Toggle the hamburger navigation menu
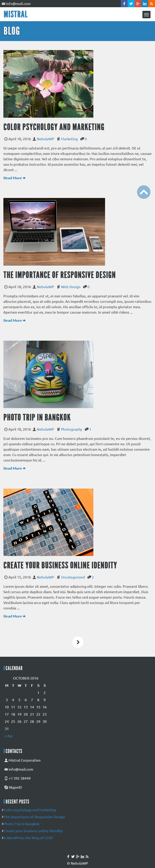Screen dimensions: 155x868 (x=146, y=14)
